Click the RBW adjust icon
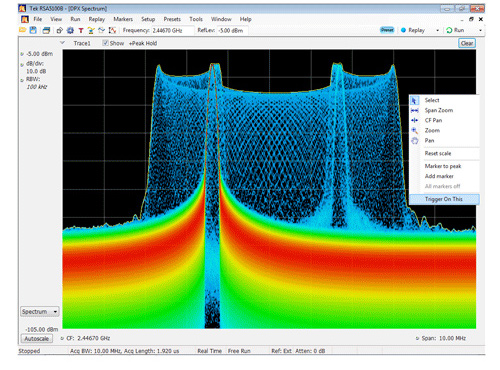This screenshot has height=370, width=500. 22,80
